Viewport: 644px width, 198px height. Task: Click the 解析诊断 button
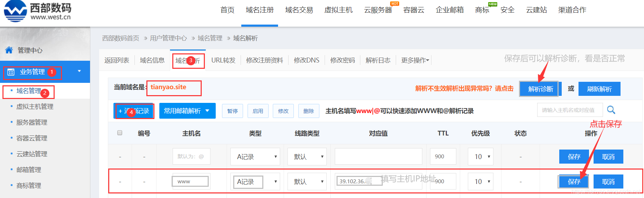541,89
